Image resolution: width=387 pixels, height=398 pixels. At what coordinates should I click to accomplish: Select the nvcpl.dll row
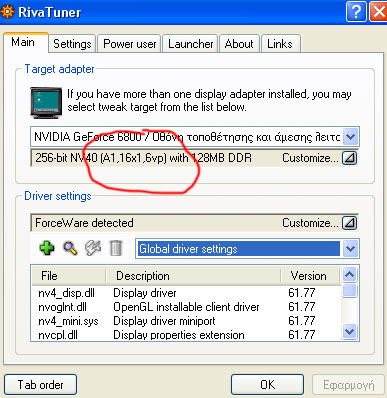(187, 335)
